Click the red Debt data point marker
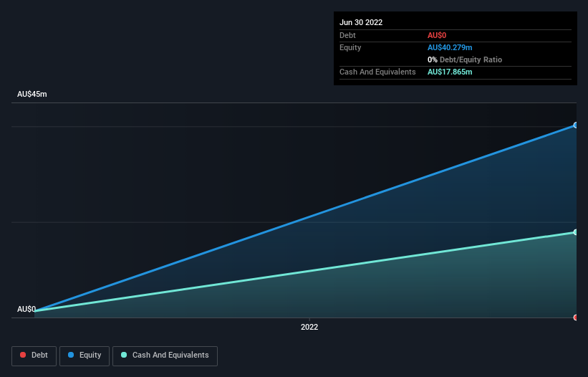588x377 pixels. coord(576,318)
